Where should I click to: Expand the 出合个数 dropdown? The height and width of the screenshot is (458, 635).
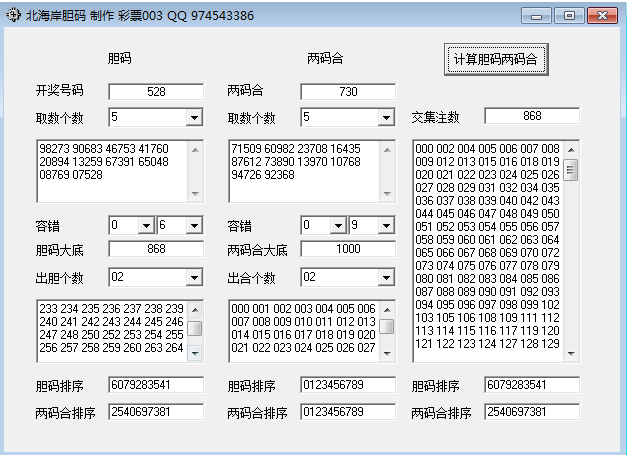click(x=386, y=277)
